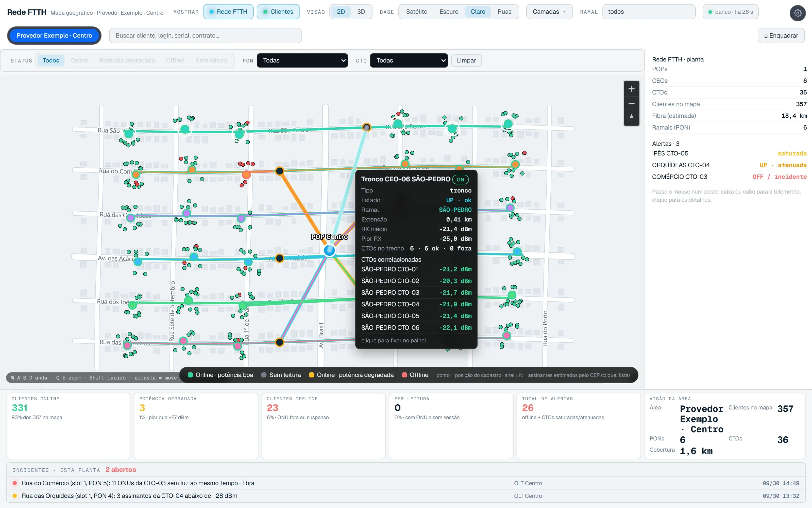Filter status by Online

79,60
